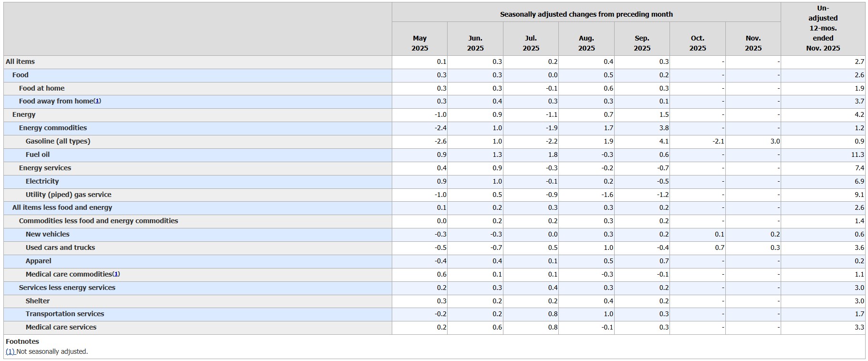Click footnote (1) link beside Medical care commodities
Viewport: 868px width, 361px height.
pos(116,274)
